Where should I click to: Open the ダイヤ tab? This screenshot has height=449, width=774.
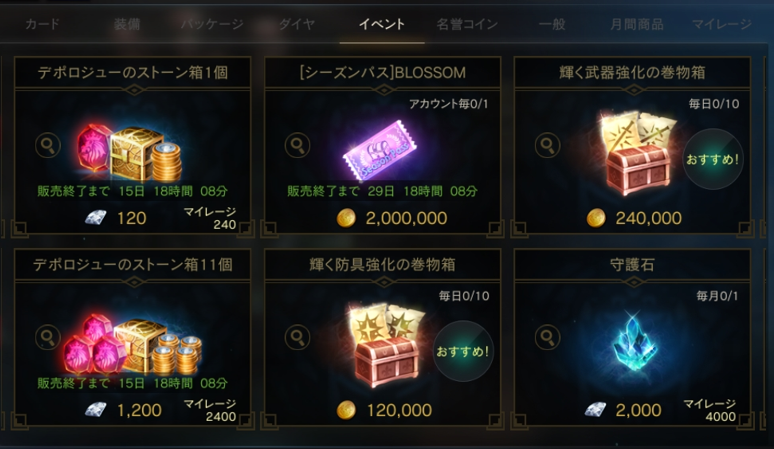click(x=297, y=24)
